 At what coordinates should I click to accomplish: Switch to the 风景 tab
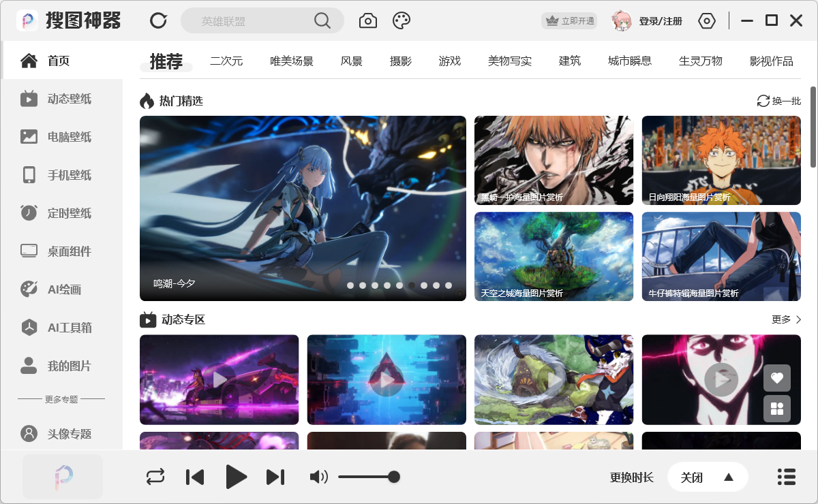coord(352,61)
